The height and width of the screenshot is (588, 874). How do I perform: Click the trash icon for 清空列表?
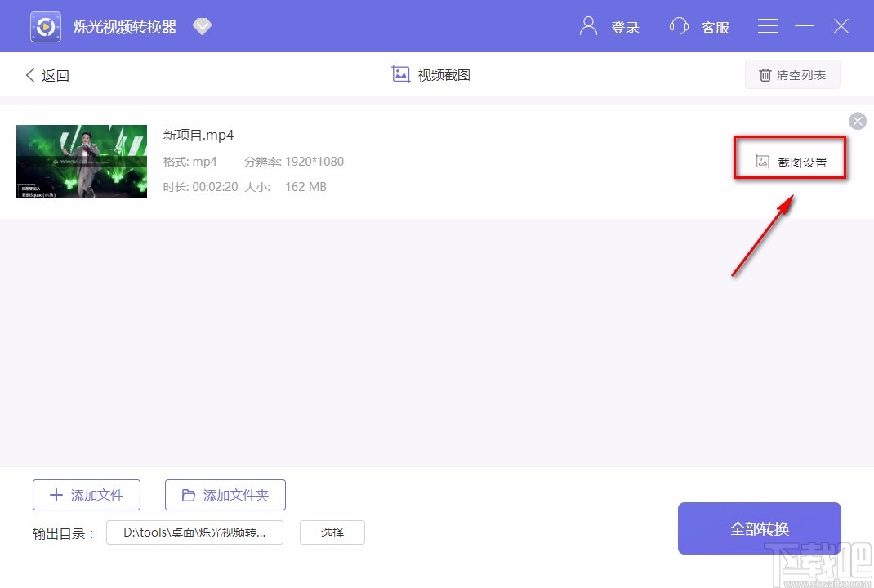point(764,74)
